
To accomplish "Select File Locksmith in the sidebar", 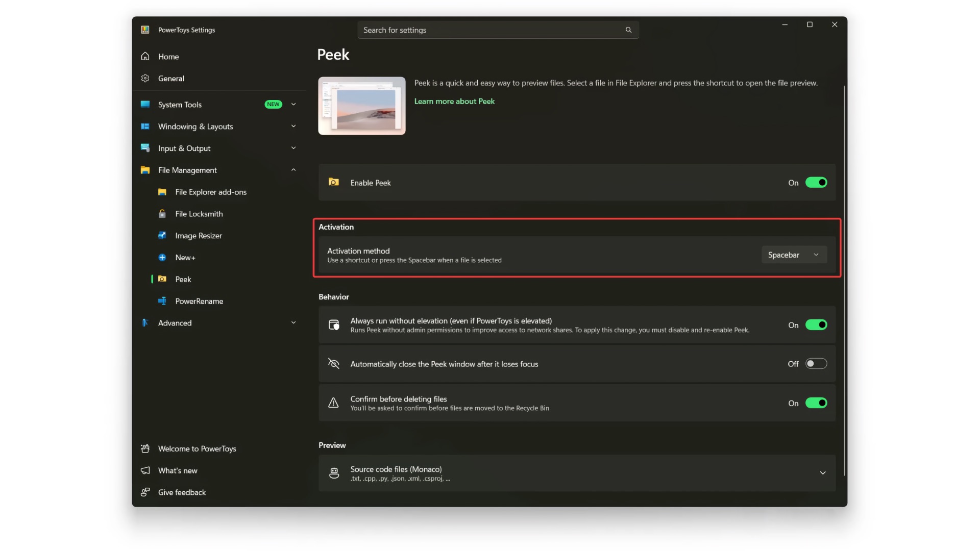I will click(x=199, y=214).
